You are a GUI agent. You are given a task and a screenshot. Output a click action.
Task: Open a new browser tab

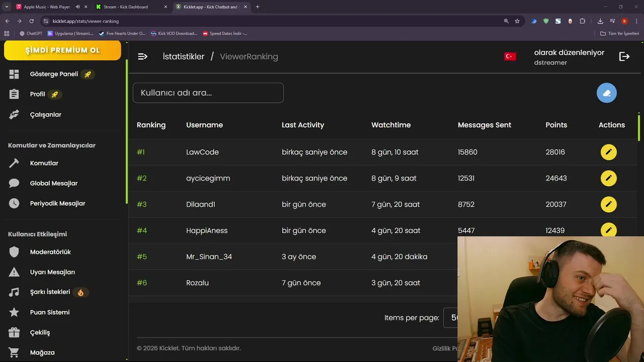click(x=258, y=7)
